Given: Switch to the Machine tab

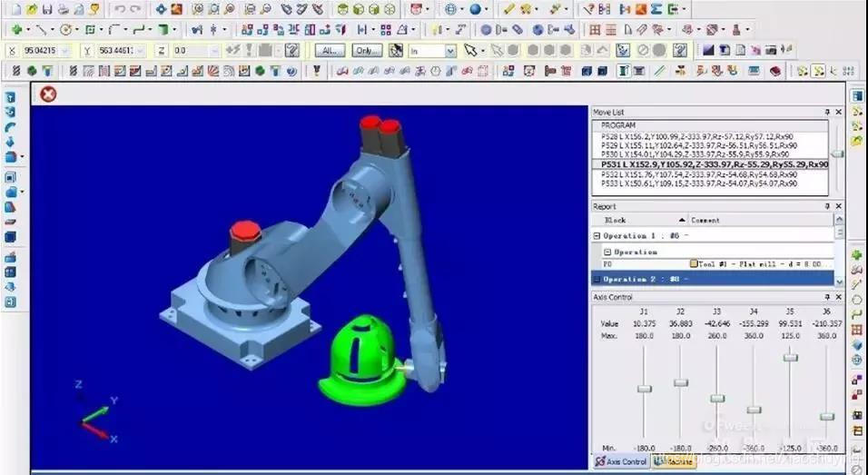Looking at the screenshot, I should [676, 461].
